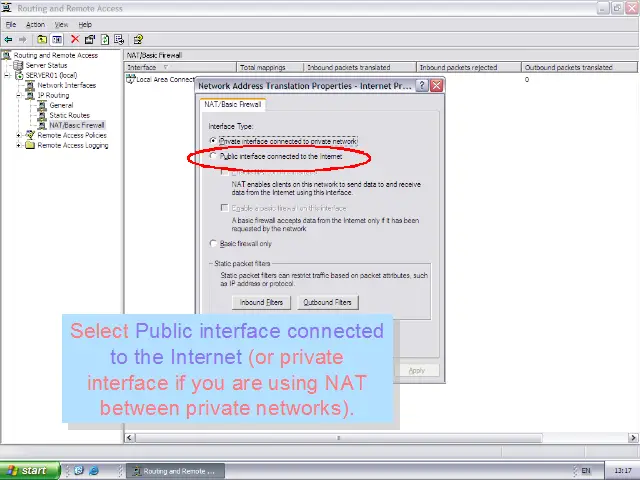The height and width of the screenshot is (480, 640).
Task: Click the dialog's question mark help button
Action: (422, 86)
